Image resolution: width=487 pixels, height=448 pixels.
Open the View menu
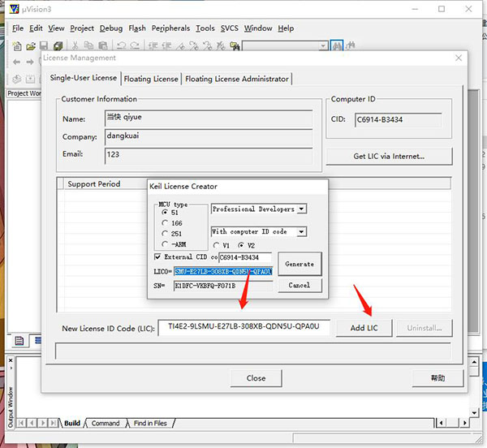pyautogui.click(x=56, y=28)
